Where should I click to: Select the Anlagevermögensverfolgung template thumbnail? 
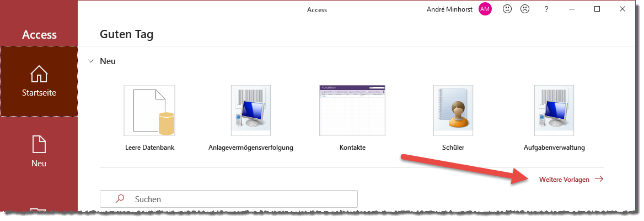pos(250,110)
